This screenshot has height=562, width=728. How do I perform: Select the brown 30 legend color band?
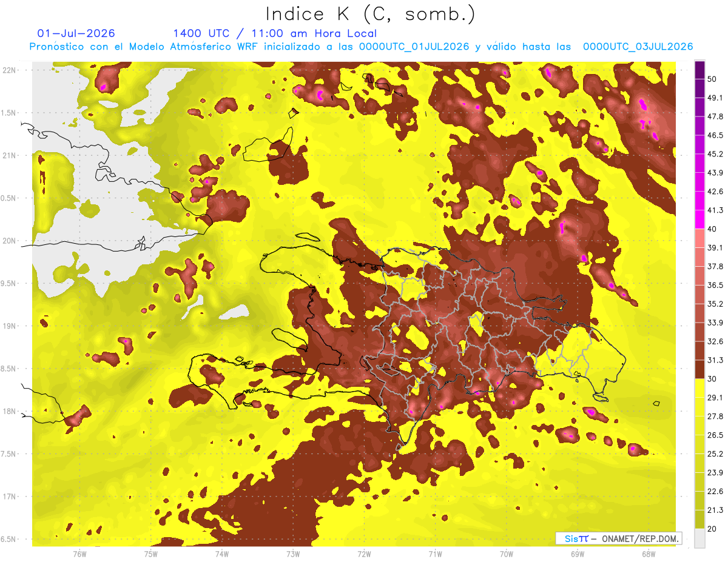pos(699,369)
